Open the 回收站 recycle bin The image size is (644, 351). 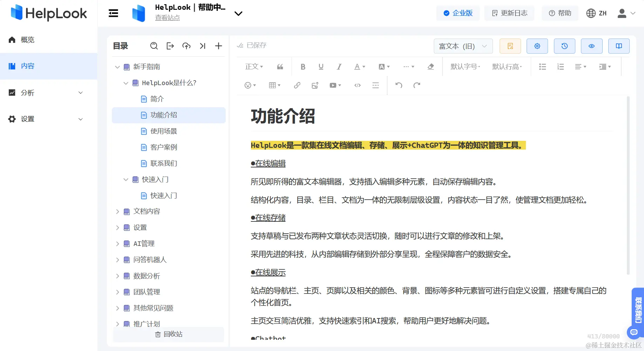point(169,335)
